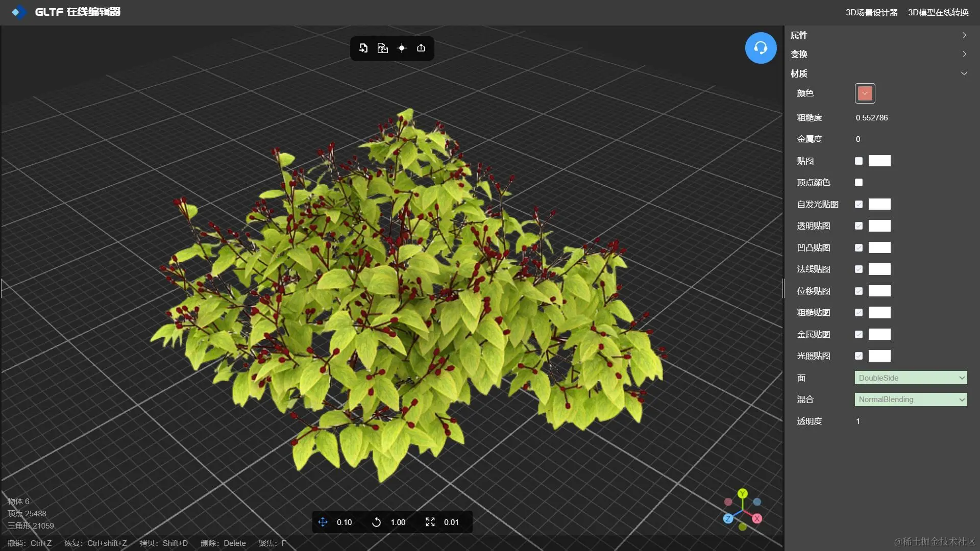Open 3D场景设计器 from the top bar
The image size is (980, 551).
(871, 12)
